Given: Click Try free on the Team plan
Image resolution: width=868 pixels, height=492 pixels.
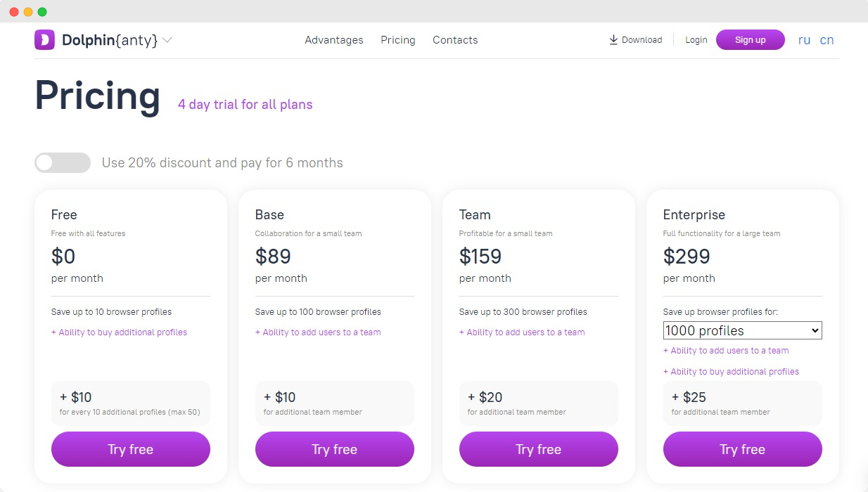Looking at the screenshot, I should click(x=539, y=449).
